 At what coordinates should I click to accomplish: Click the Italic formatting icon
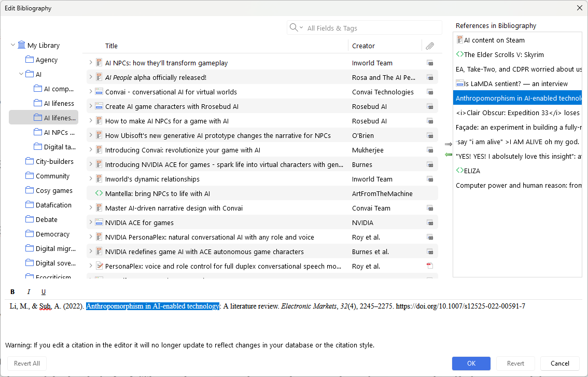click(29, 291)
